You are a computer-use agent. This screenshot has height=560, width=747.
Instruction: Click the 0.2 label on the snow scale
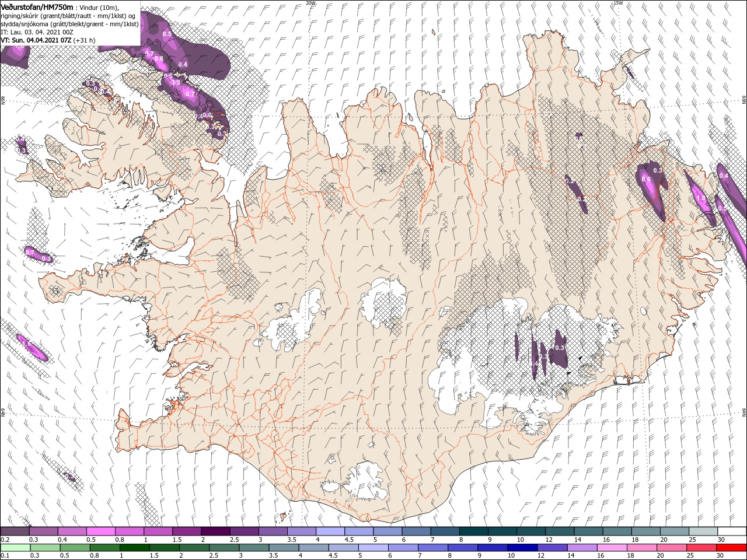point(5,540)
